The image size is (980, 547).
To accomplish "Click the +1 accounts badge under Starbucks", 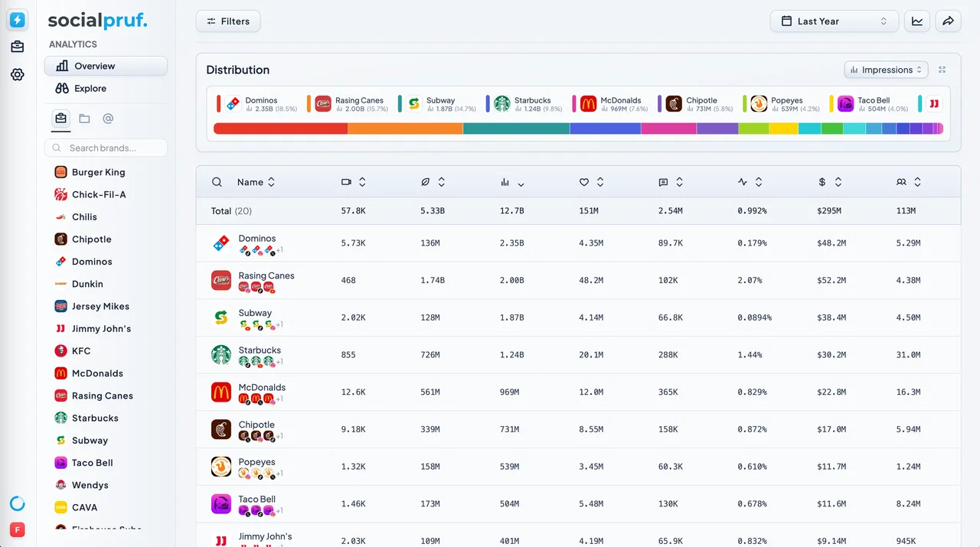I will 280,362.
